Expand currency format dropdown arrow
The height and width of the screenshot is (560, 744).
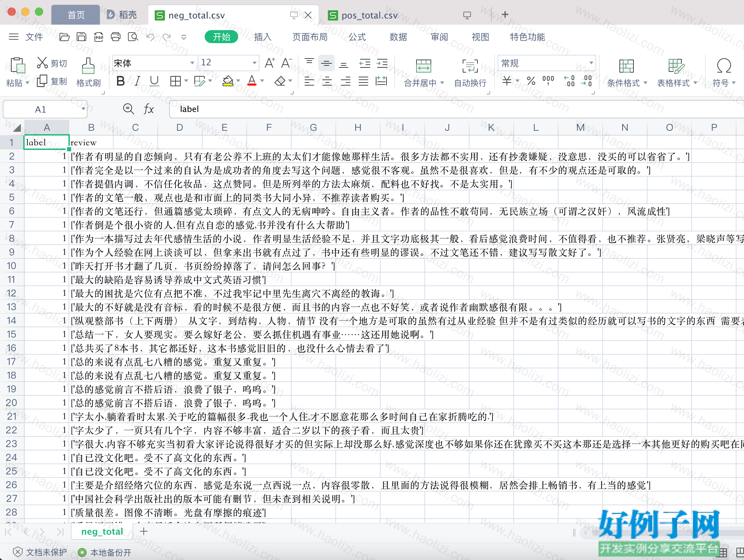pos(517,81)
